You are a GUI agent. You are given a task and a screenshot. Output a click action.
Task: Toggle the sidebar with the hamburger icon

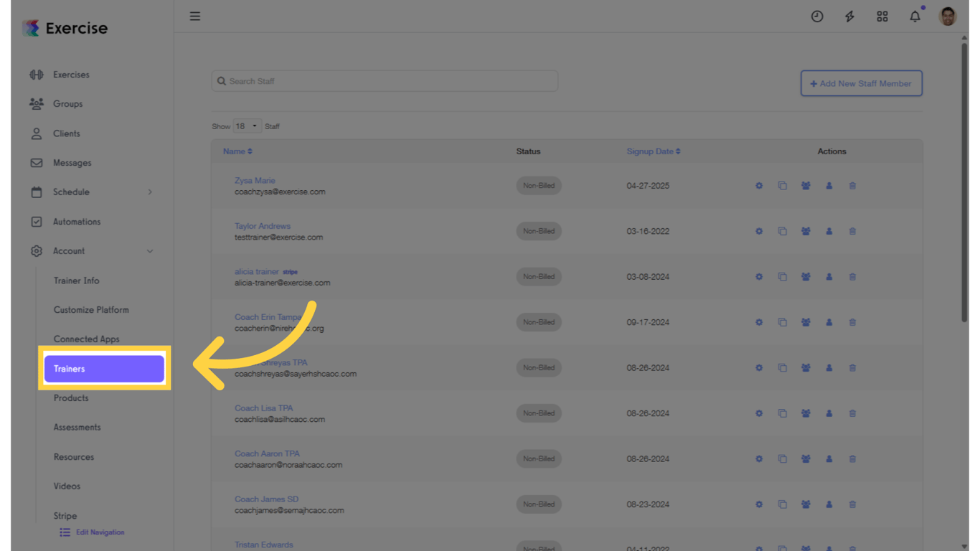(x=194, y=16)
